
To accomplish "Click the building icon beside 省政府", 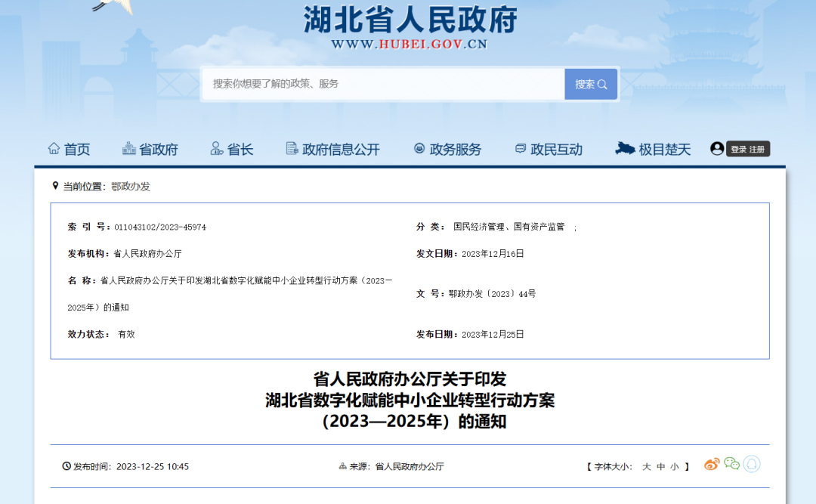I will 129,149.
